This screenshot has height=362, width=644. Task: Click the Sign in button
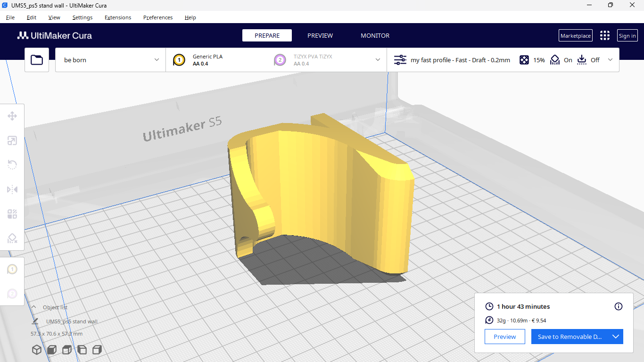click(x=627, y=36)
